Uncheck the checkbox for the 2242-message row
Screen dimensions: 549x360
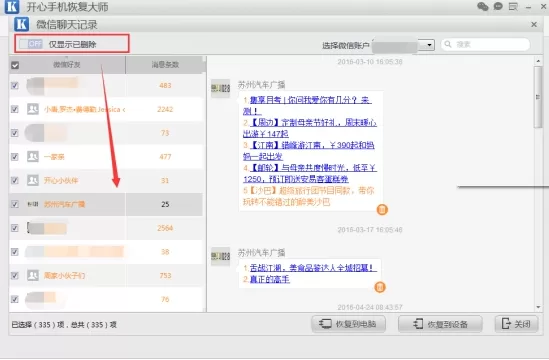click(15, 109)
